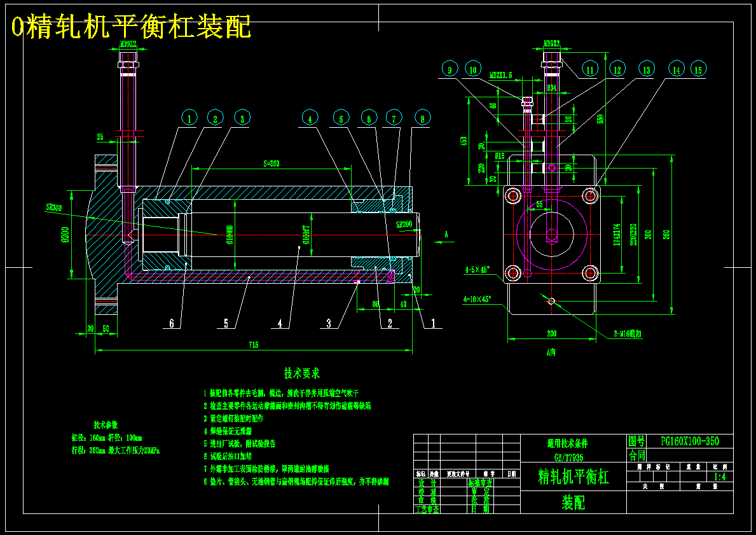Select circled balloon number 8

coord(422,118)
